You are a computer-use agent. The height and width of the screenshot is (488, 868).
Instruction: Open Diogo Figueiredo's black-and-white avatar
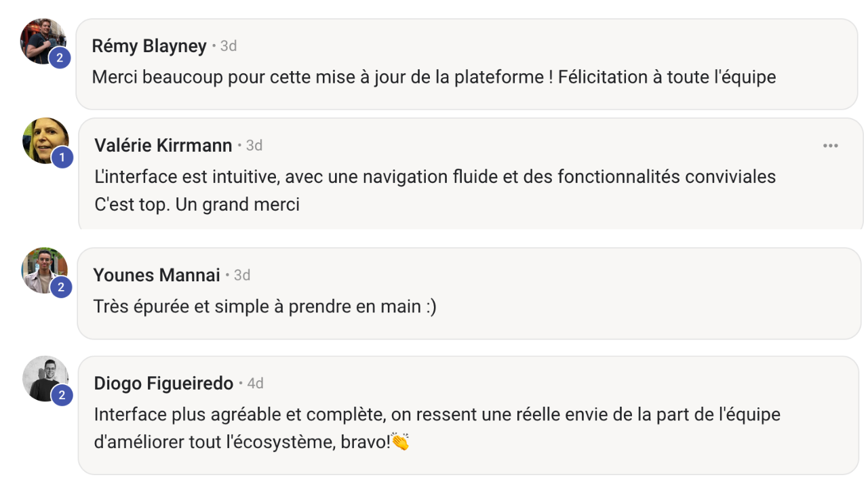(45, 379)
